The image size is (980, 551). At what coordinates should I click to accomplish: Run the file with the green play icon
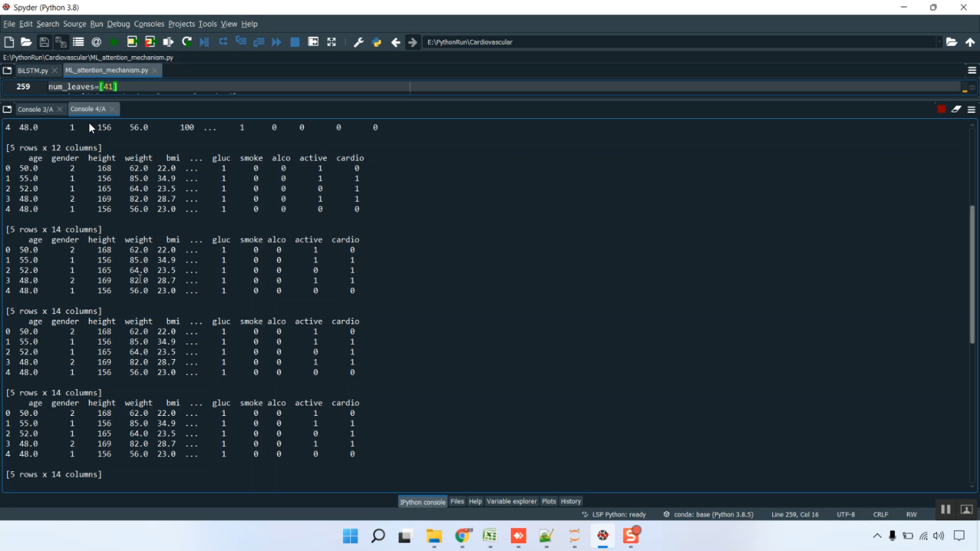point(114,42)
